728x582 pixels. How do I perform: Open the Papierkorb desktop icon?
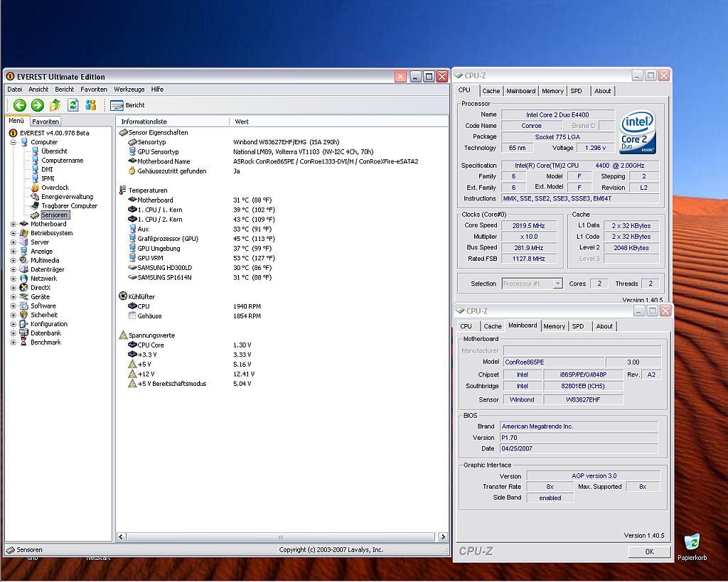point(692,547)
